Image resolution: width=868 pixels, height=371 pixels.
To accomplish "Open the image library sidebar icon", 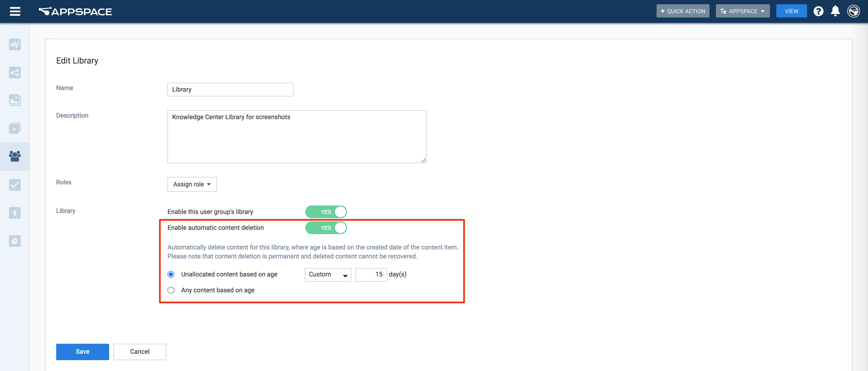I will point(15,100).
